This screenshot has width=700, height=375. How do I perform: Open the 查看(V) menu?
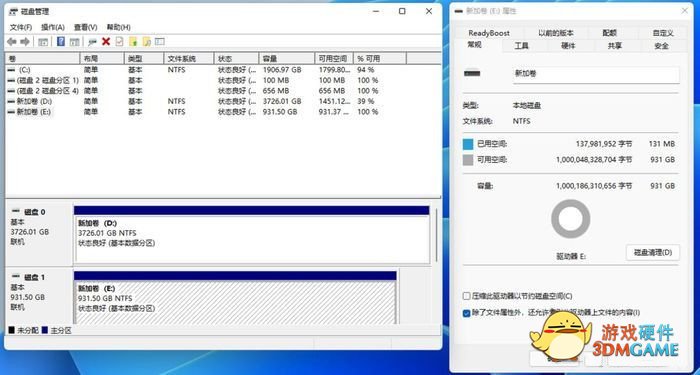point(85,27)
